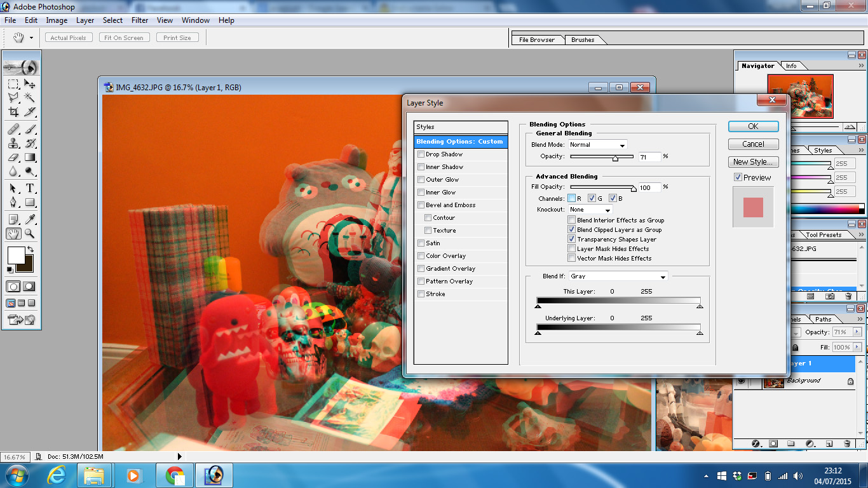This screenshot has width=868, height=488.
Task: Open adjustment layer menu in Layers panel
Action: [810, 444]
